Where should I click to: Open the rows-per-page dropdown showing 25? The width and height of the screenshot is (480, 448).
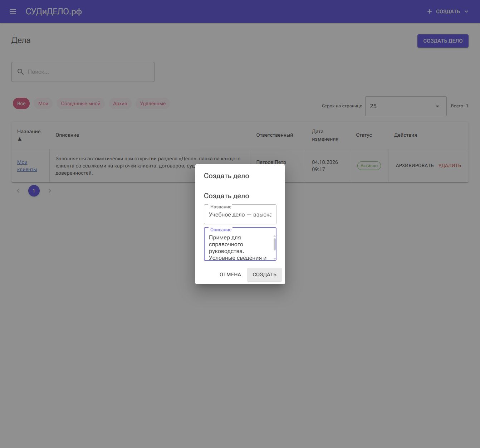[406, 106]
